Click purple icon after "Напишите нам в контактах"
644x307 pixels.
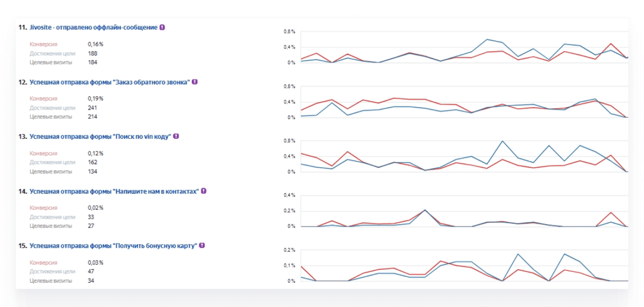coord(204,191)
